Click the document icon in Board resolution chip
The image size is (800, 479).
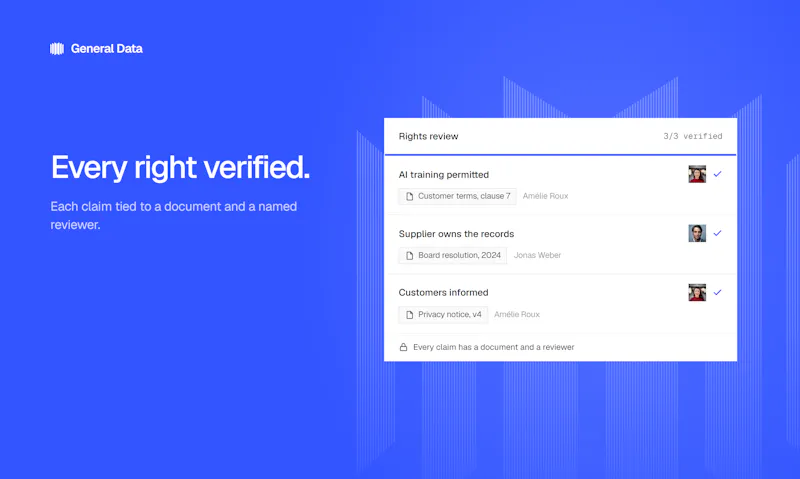[410, 256]
